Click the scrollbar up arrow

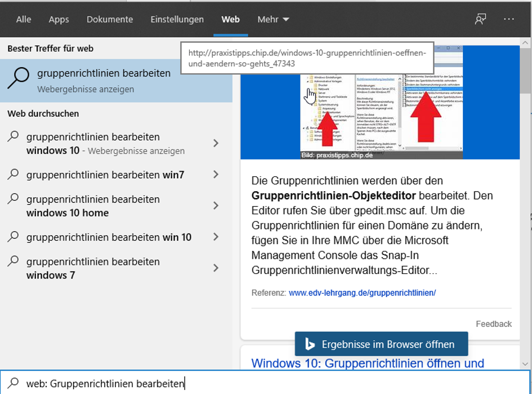click(525, 43)
